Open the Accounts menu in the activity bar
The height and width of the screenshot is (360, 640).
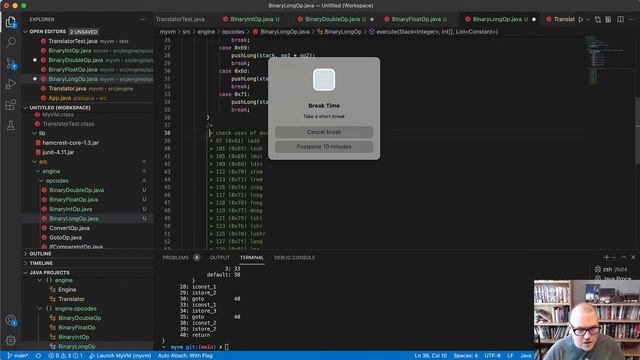[11, 320]
